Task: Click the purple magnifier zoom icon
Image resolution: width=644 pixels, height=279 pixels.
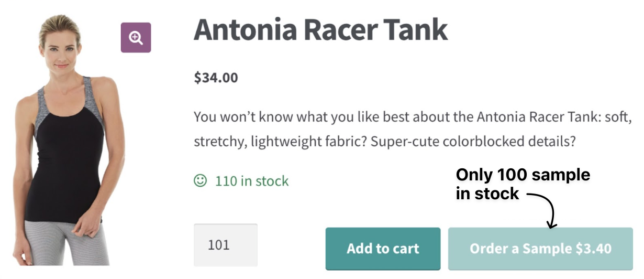Action: coord(136,37)
